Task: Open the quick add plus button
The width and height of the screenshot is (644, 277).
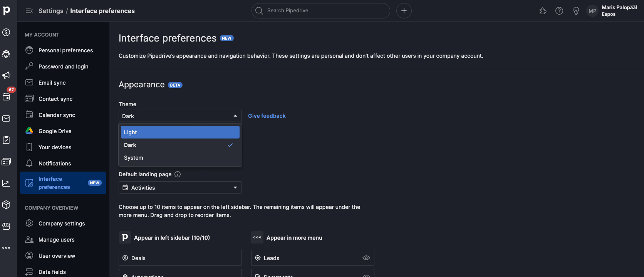Action: [x=404, y=11]
